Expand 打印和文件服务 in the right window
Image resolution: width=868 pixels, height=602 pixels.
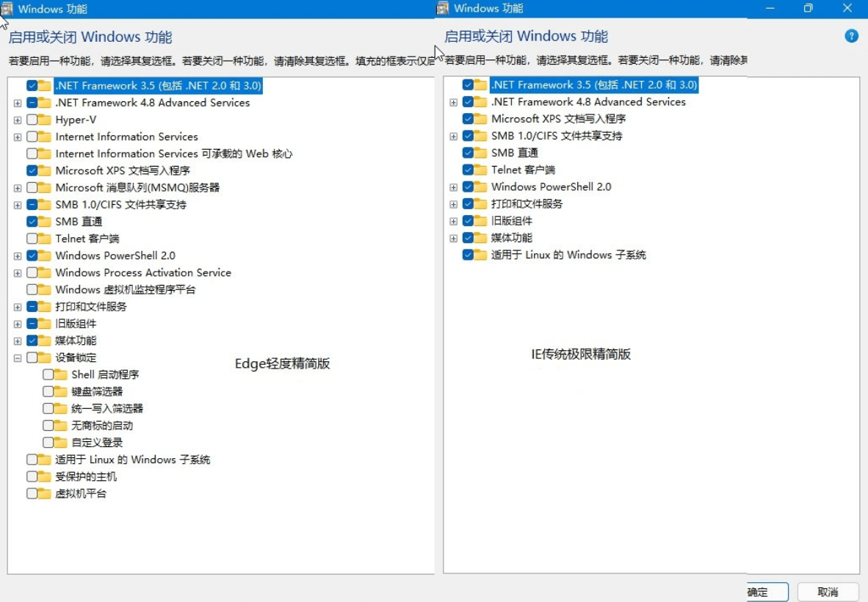click(x=453, y=204)
